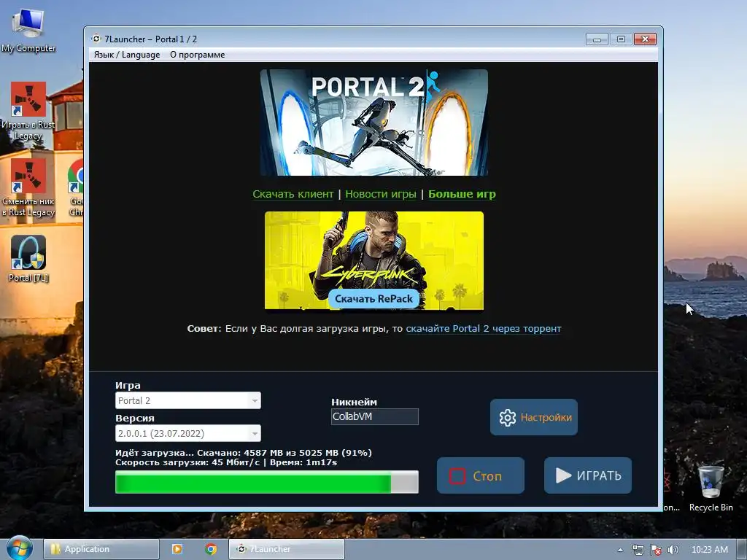Screen dimensions: 747x560
Task: Stop download with Стоп button
Action: click(481, 475)
